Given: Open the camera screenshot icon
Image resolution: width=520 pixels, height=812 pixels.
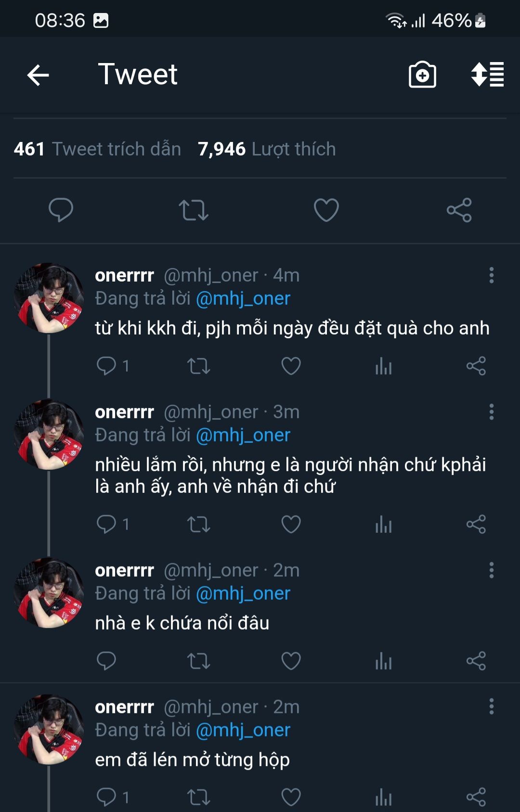Looking at the screenshot, I should coord(422,75).
